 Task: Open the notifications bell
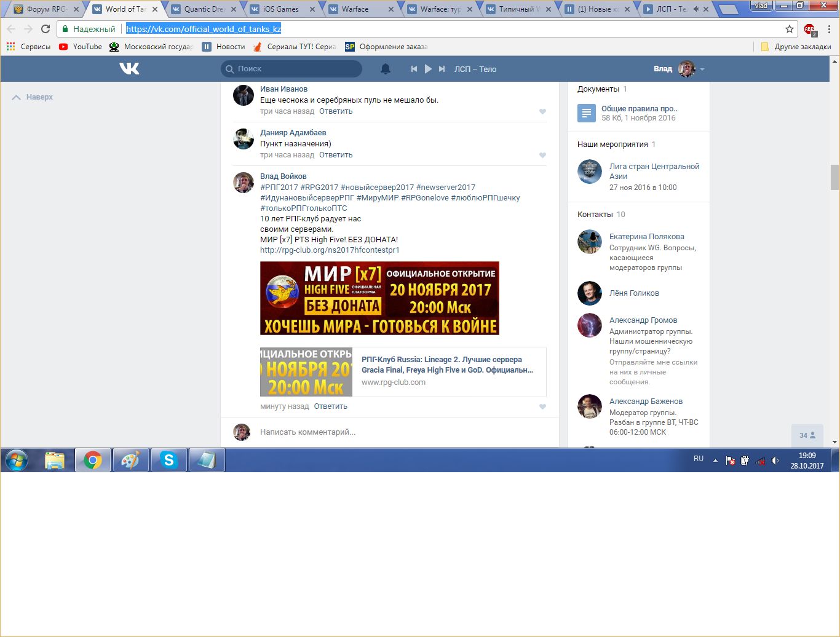tap(386, 69)
